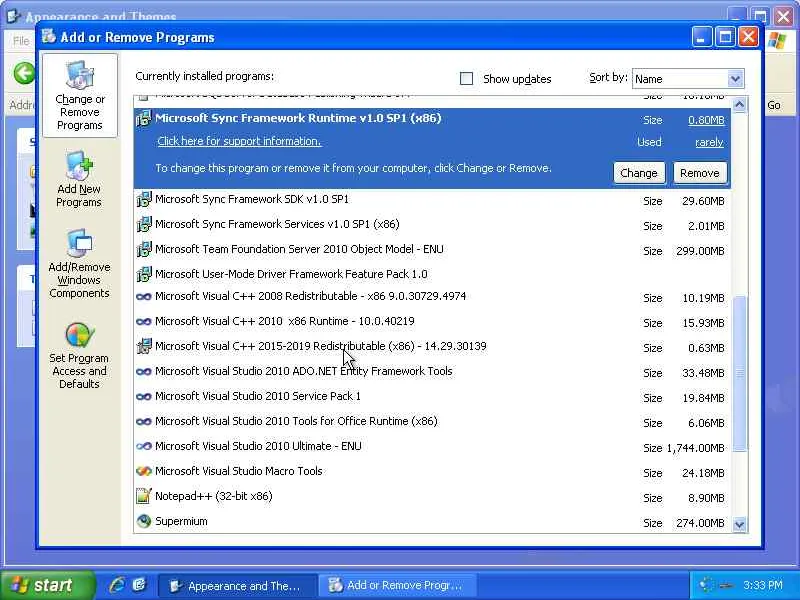The height and width of the screenshot is (600, 800).
Task: Select Microsoft User-Mode Driver Framework Feature Pack 1.0
Action: point(432,274)
